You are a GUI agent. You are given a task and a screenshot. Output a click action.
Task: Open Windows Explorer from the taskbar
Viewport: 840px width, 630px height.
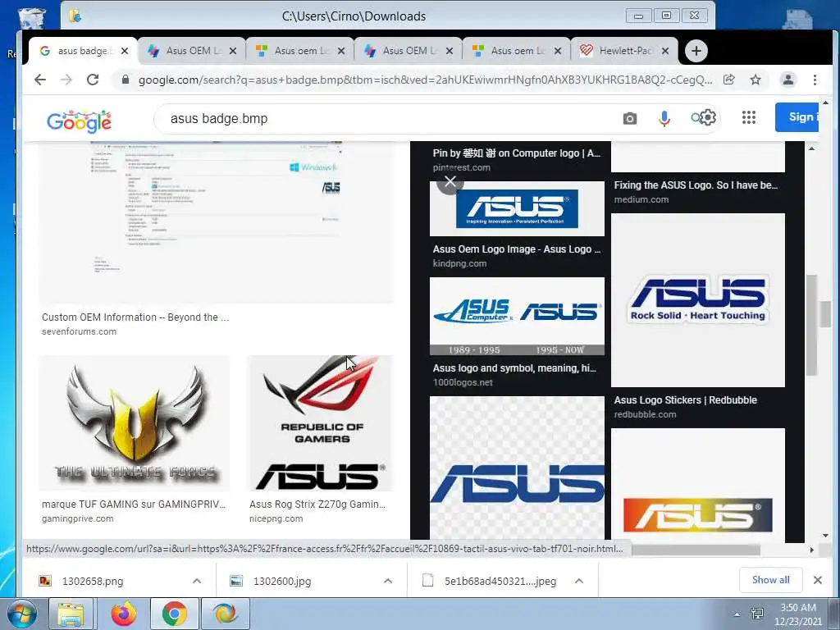pyautogui.click(x=71, y=614)
